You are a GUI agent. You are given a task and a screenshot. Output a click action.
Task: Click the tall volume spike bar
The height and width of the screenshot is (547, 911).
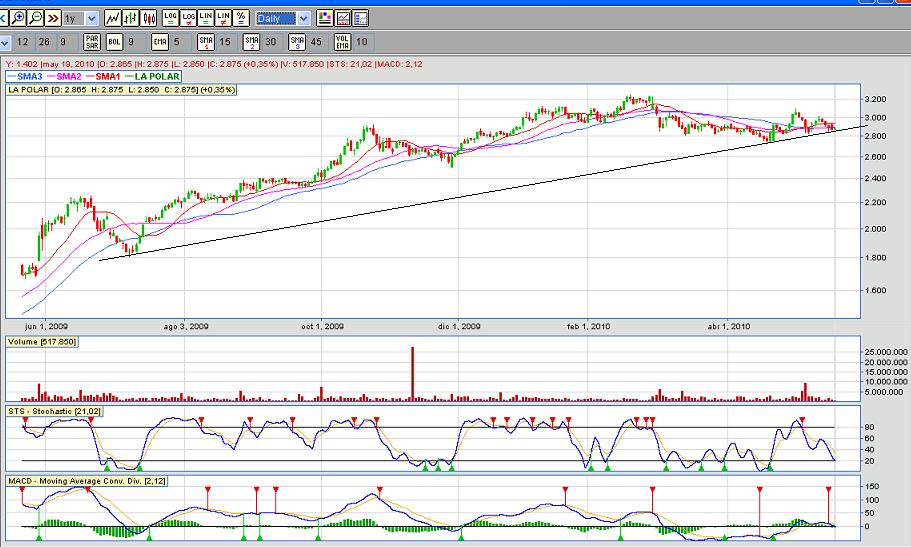click(412, 374)
